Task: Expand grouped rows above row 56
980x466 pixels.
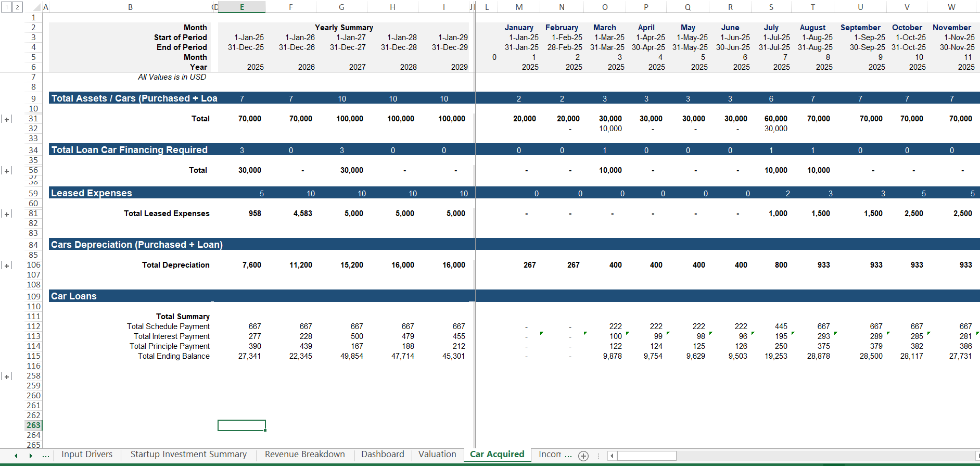Action: (7, 171)
